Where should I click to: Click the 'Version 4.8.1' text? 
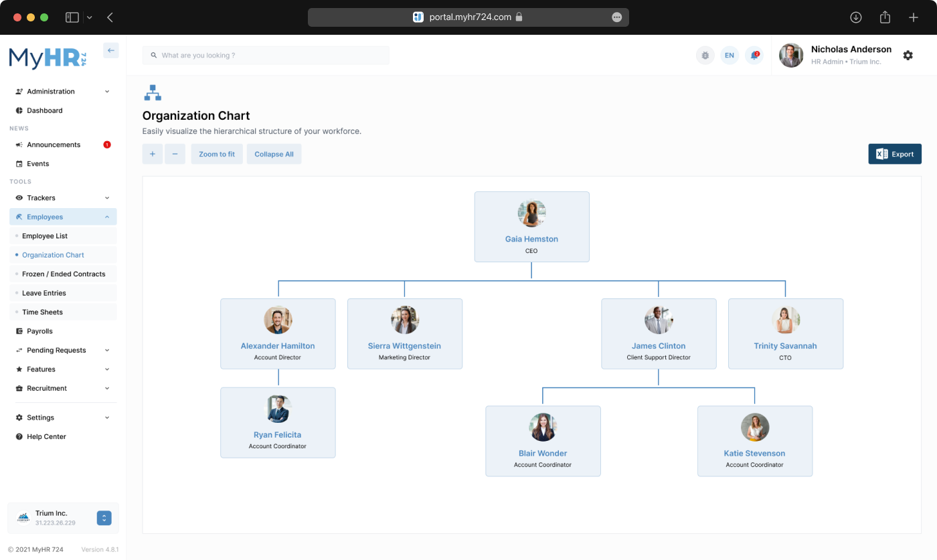[x=100, y=549]
